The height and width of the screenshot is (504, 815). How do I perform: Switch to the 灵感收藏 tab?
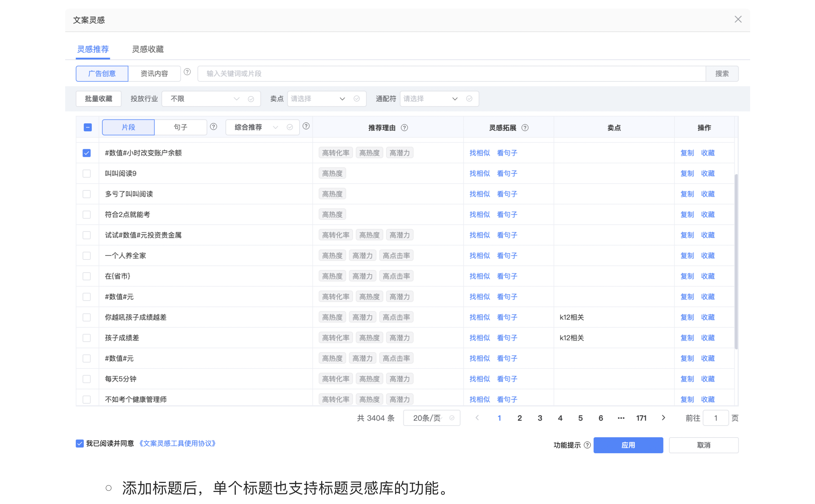tap(148, 49)
